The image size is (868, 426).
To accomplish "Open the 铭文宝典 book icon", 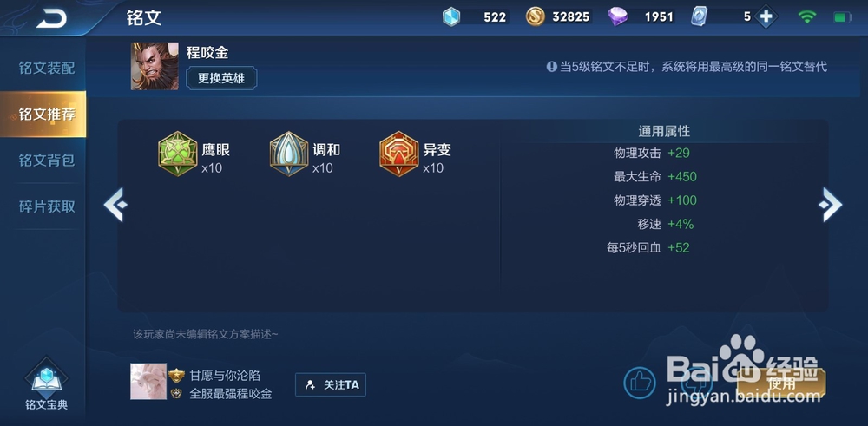I will point(47,378).
